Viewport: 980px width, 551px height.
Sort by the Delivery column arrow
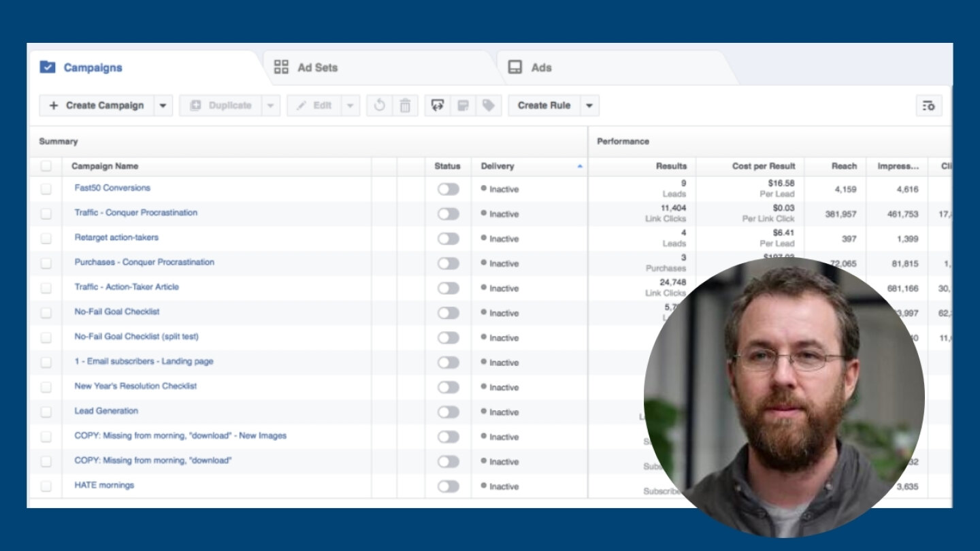tap(580, 166)
